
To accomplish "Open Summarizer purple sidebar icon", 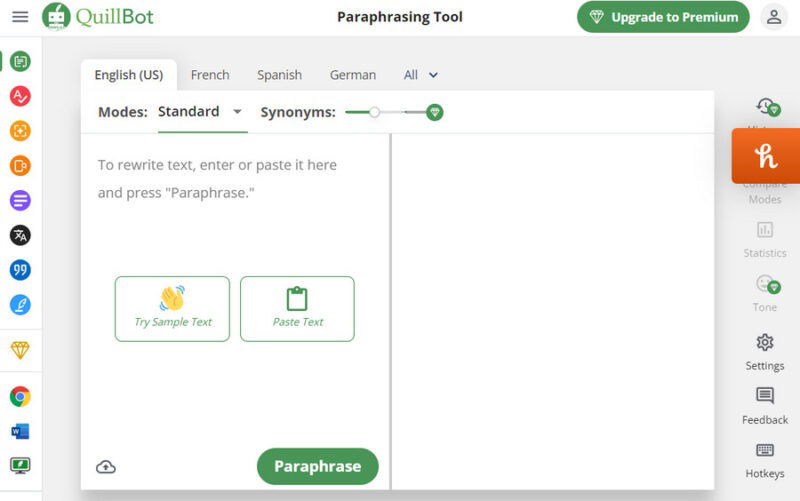I will coord(20,200).
